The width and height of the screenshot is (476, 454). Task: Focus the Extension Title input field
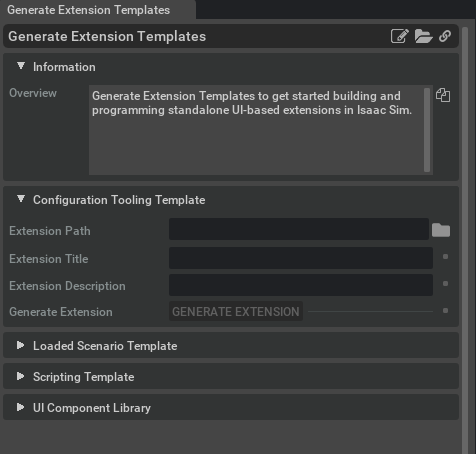click(301, 258)
